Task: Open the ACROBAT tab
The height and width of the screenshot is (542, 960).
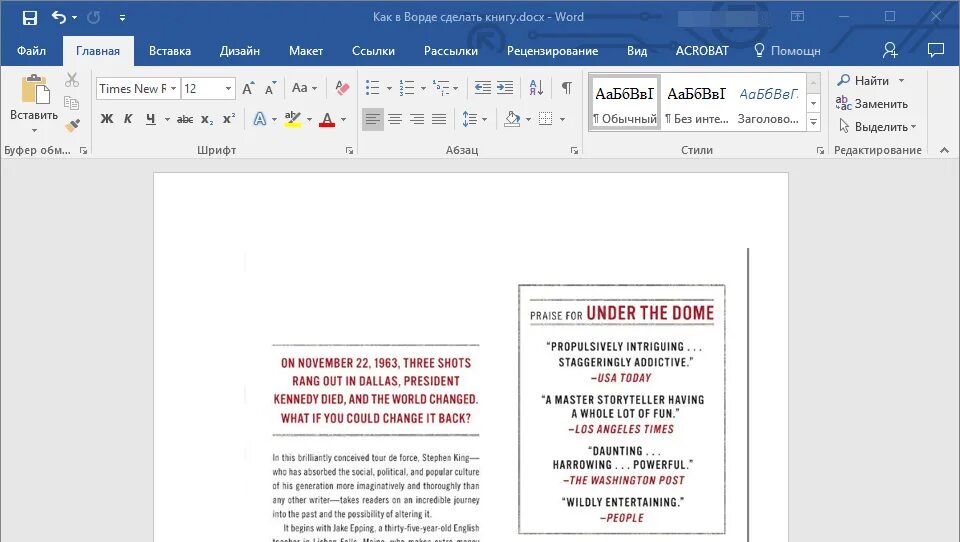Action: (702, 51)
